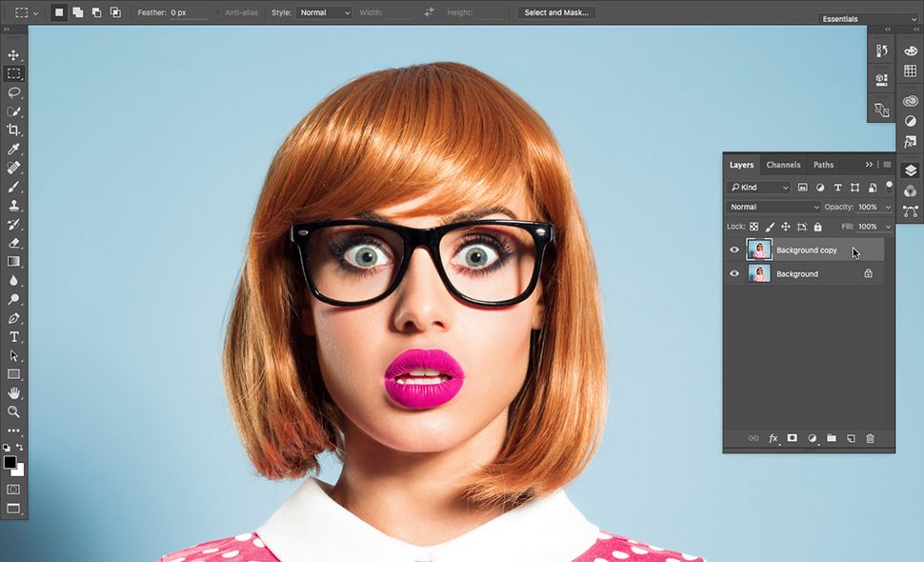The width and height of the screenshot is (924, 562).
Task: Delete the selected layer with the trash icon
Action: point(869,438)
